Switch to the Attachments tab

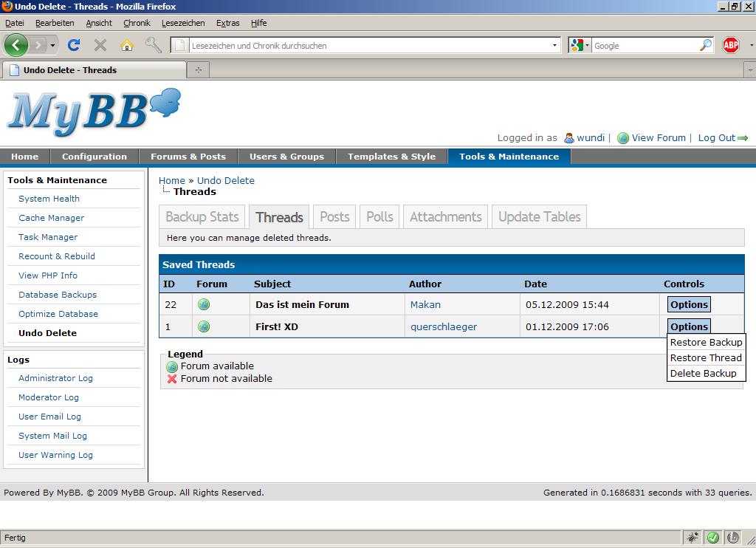tap(445, 216)
